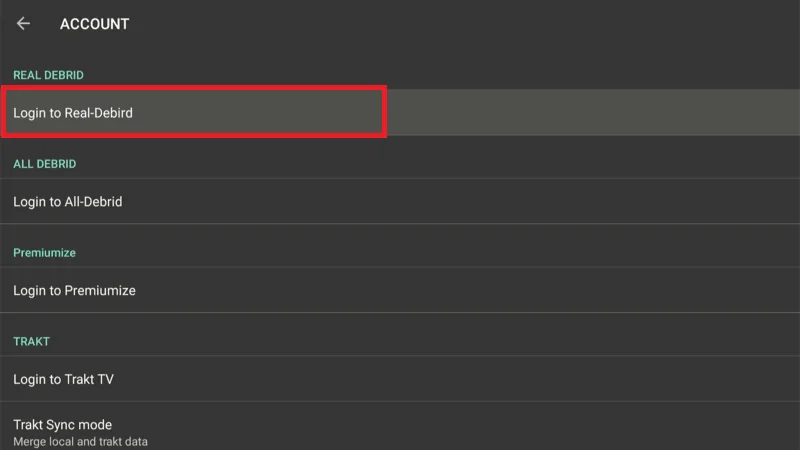
Task: Open Login to Trakt TV
Action: click(x=63, y=380)
